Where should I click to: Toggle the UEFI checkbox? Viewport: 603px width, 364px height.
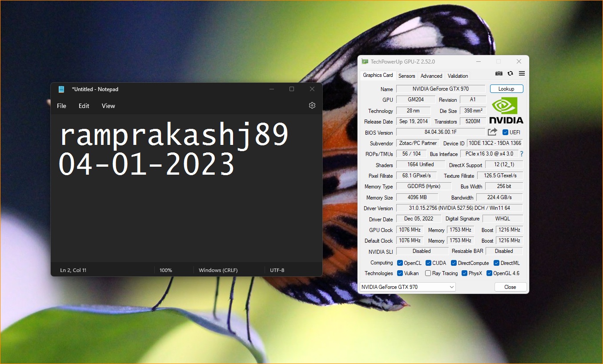tap(505, 132)
